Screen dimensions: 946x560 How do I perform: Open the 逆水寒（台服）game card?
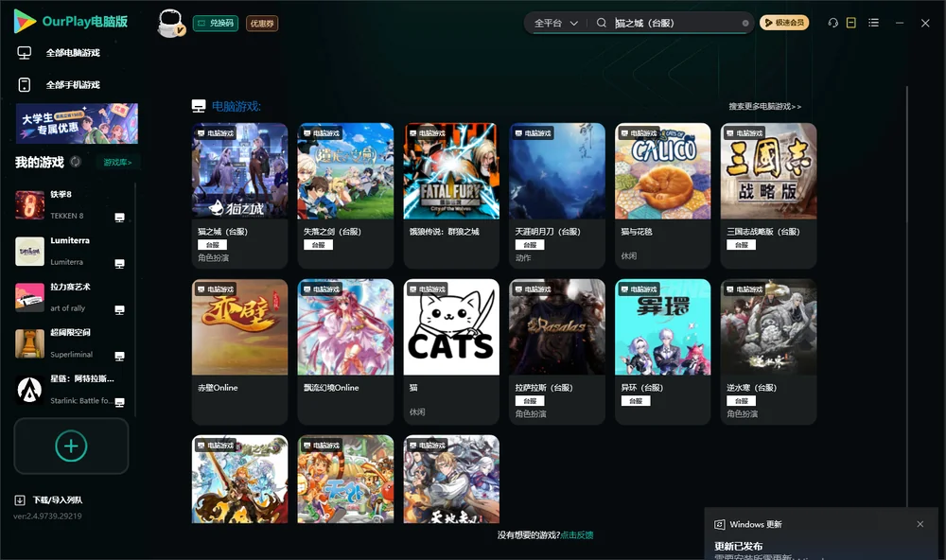tap(768, 352)
